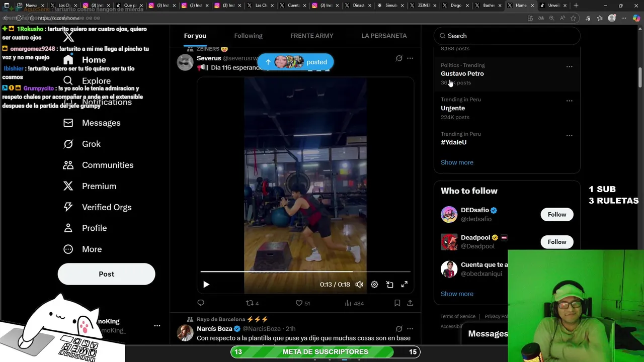Click Deadpool profile avatar

449,242
